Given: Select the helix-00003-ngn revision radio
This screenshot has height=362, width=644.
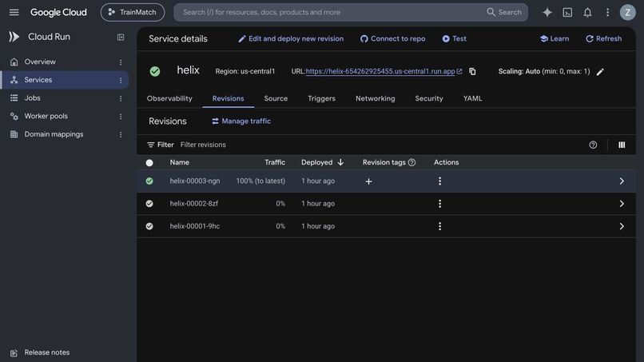Looking at the screenshot, I should pyautogui.click(x=149, y=181).
